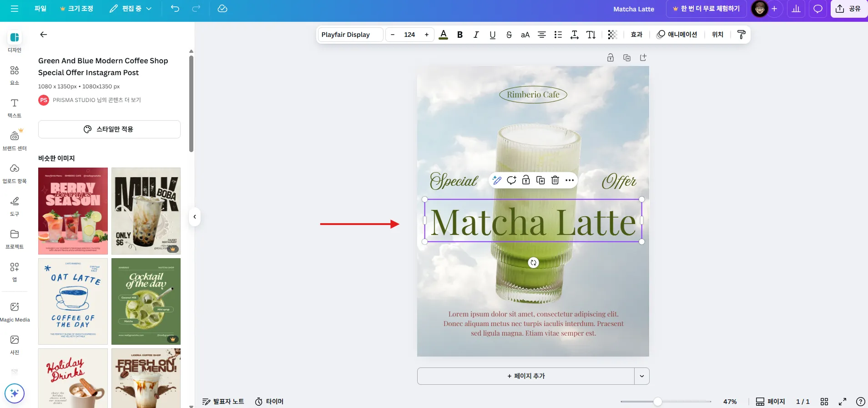
Task: Click the 공유 share button
Action: click(x=848, y=9)
